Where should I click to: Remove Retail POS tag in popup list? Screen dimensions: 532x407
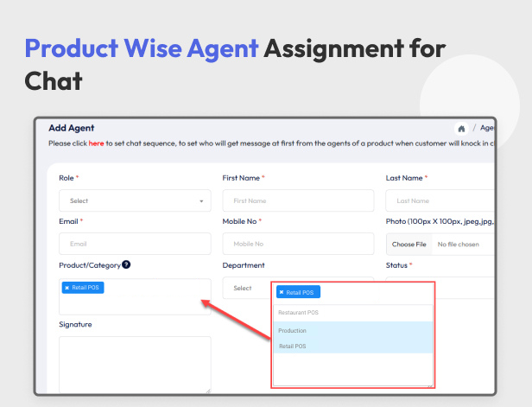coord(282,293)
